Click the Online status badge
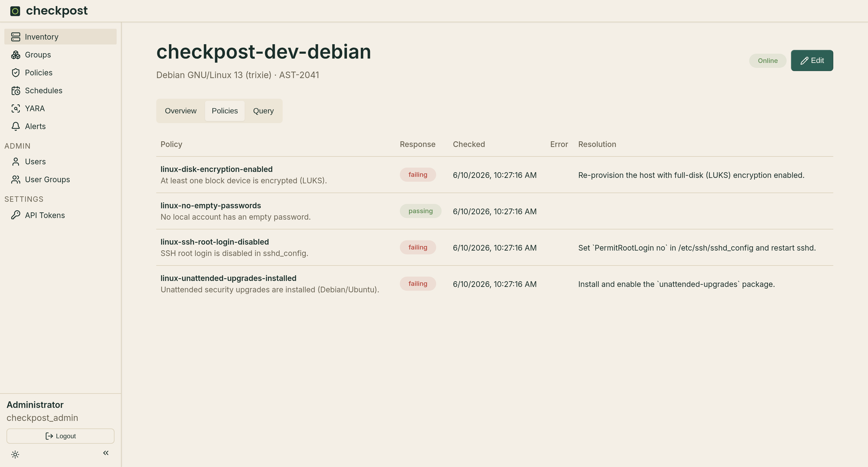The height and width of the screenshot is (467, 868). point(768,61)
